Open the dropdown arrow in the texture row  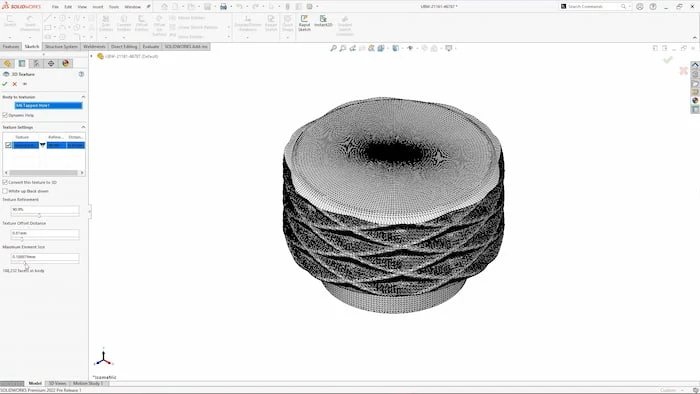[x=42, y=145]
